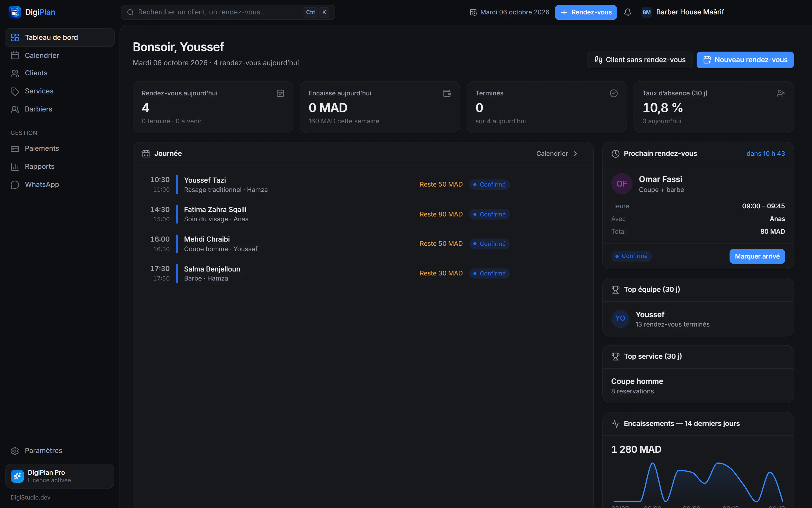
Task: Click the activity icon by Encaissements
Action: tap(615, 424)
